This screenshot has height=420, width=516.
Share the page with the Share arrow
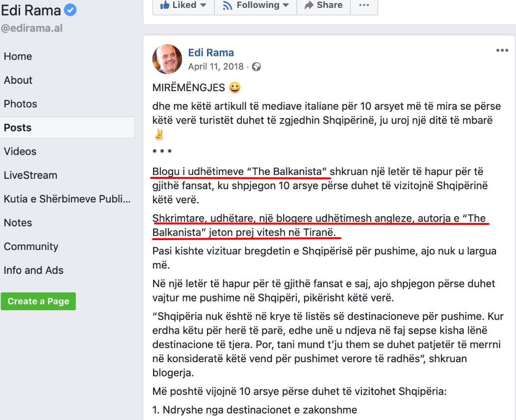coord(324,5)
